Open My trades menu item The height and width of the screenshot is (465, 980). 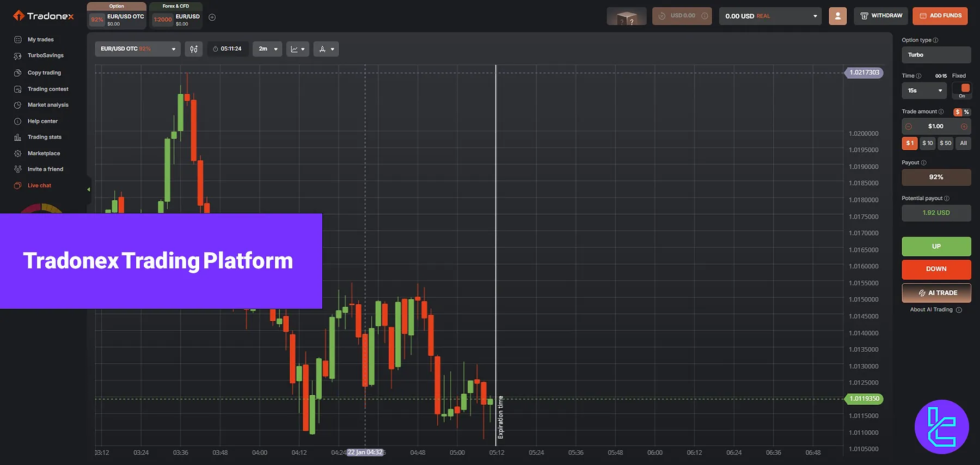(41, 40)
